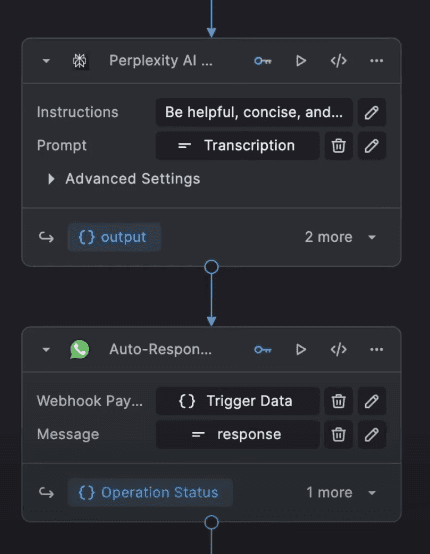Open code view of Auto-Respond node
This screenshot has width=430, height=554.
tap(338, 349)
